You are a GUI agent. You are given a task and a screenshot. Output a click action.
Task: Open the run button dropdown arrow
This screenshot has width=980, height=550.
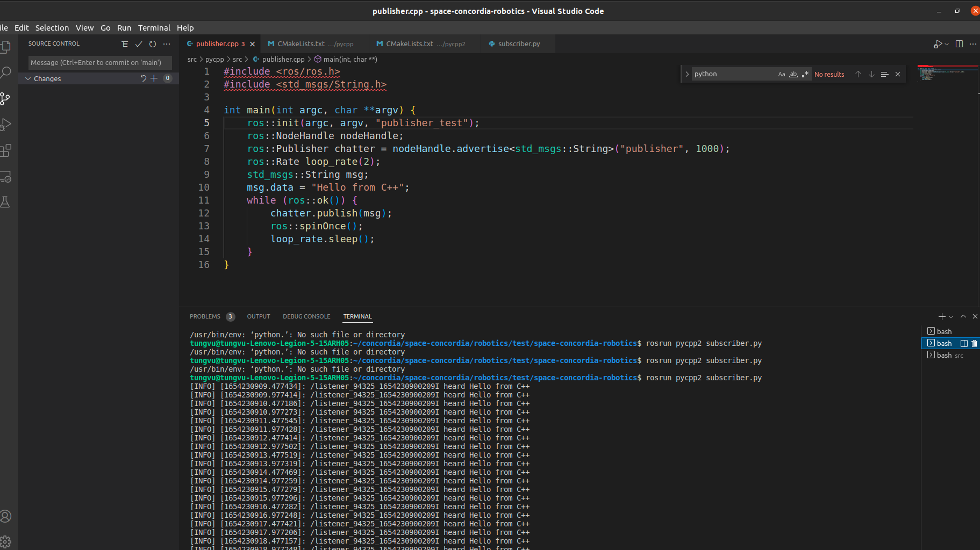947,44
